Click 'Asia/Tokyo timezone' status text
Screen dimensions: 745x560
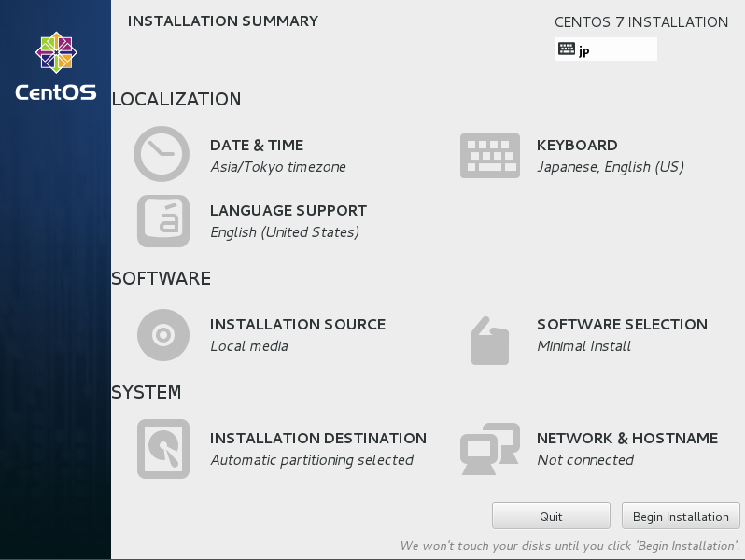pos(278,167)
